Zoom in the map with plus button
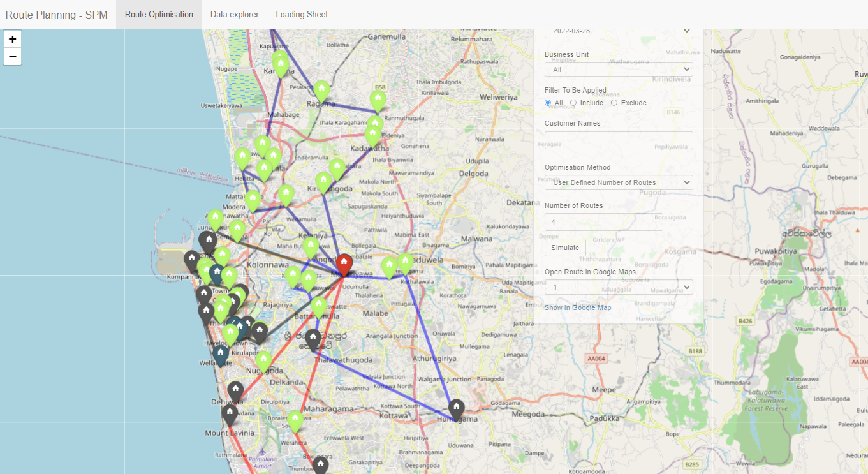Image resolution: width=868 pixels, height=474 pixels. pyautogui.click(x=13, y=39)
